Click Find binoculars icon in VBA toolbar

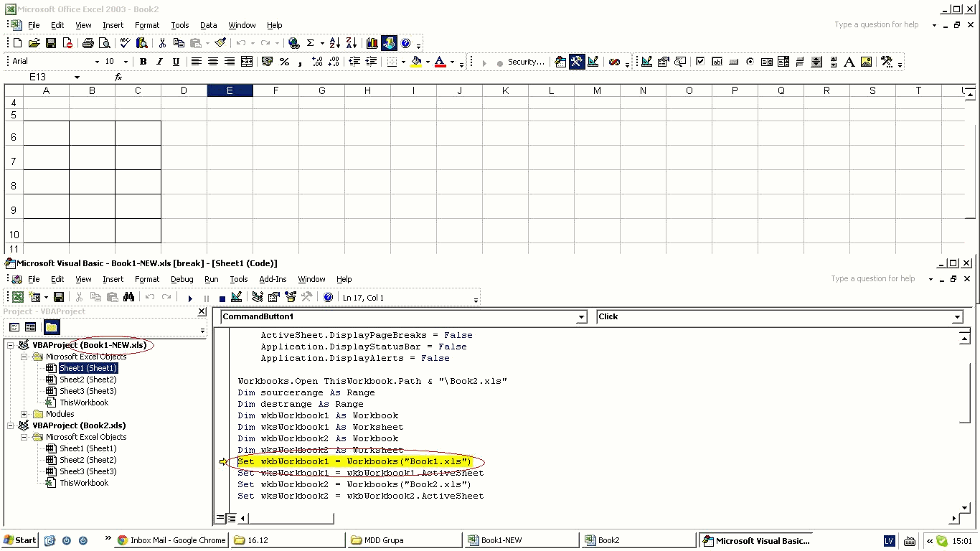click(128, 297)
